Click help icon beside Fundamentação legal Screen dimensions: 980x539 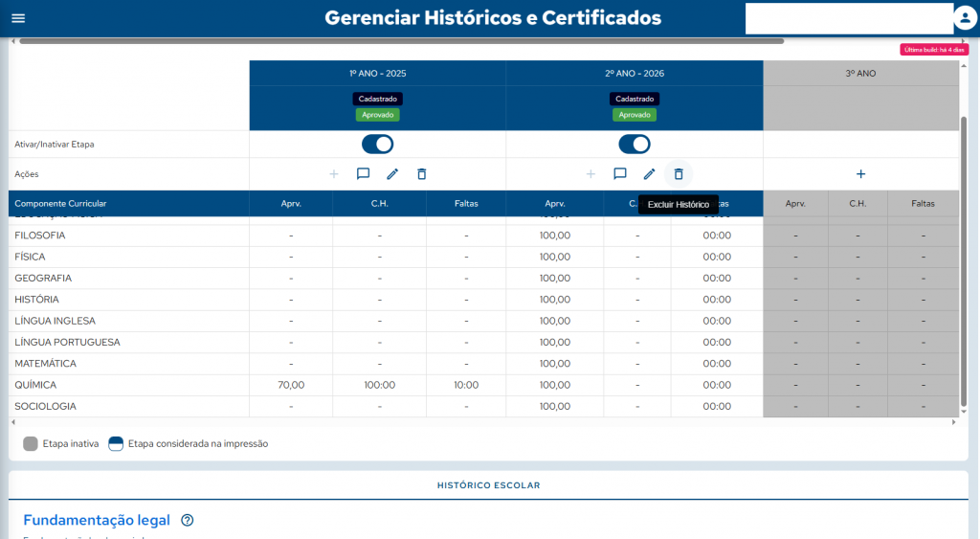pyautogui.click(x=188, y=521)
